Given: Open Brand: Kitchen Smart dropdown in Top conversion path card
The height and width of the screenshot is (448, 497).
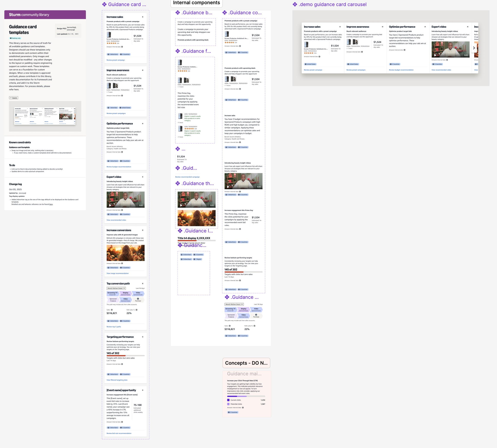Looking at the screenshot, I should (116, 288).
